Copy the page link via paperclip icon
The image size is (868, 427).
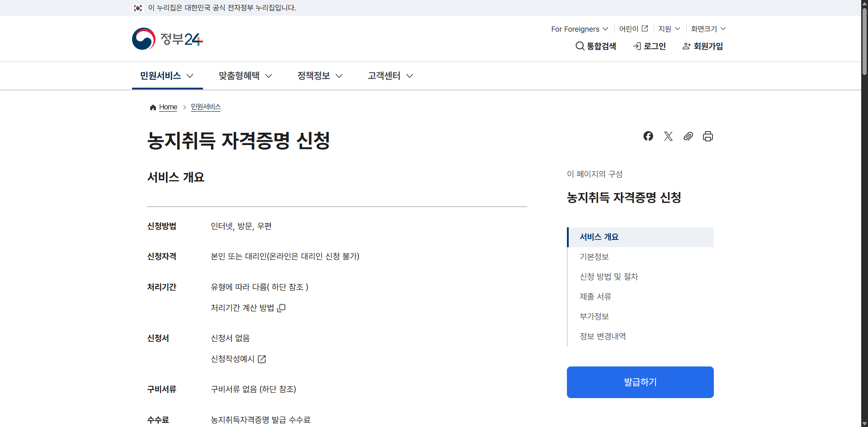point(688,136)
